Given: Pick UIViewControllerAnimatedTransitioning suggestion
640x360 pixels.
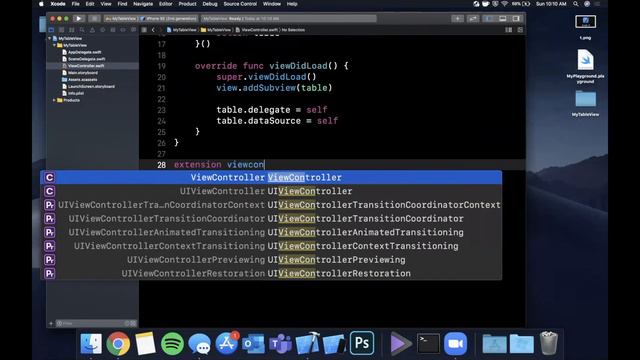Looking at the screenshot, I should [271, 232].
